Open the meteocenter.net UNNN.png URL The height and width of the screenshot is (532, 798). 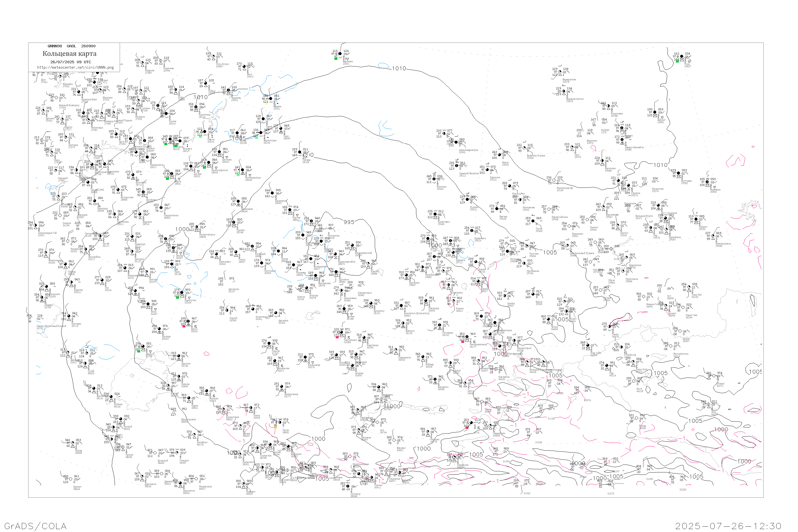tap(75, 68)
